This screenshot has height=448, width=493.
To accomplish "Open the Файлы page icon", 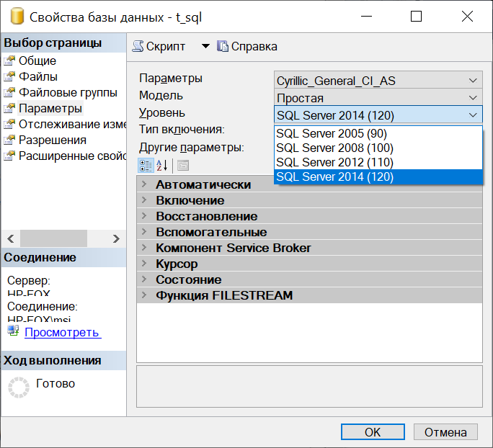I will (x=9, y=76).
